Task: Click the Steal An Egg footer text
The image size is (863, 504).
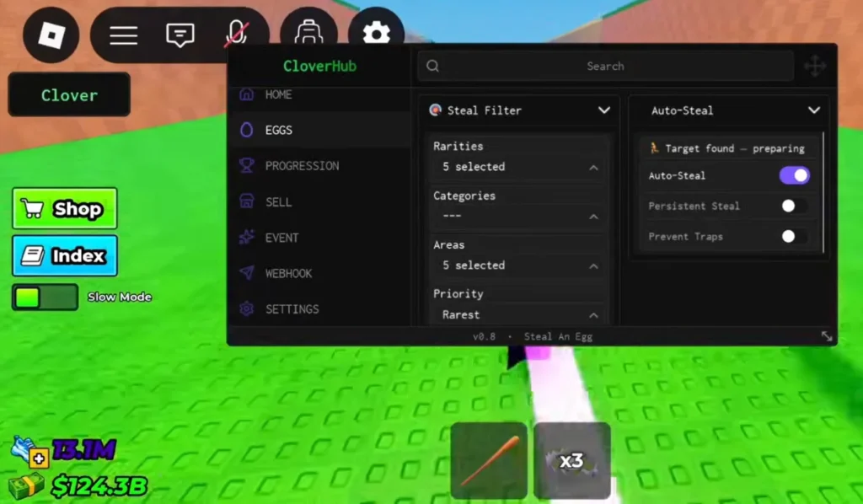Action: tap(558, 336)
